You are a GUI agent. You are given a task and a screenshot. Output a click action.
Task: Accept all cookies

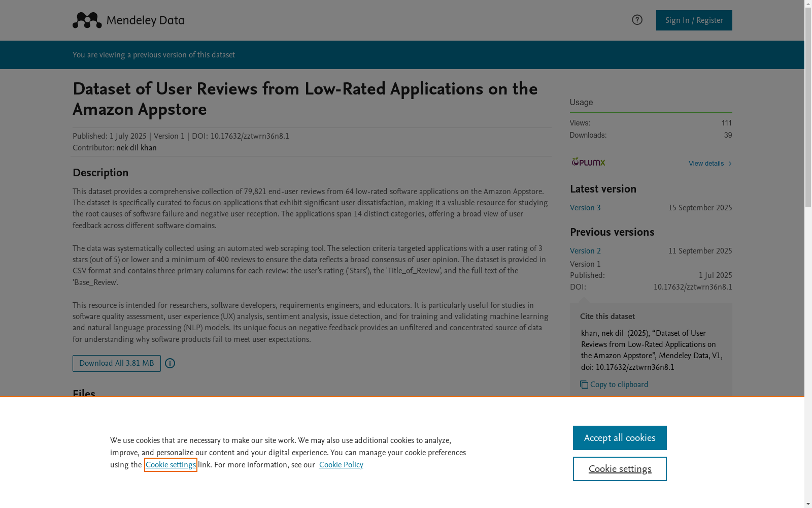coord(620,438)
